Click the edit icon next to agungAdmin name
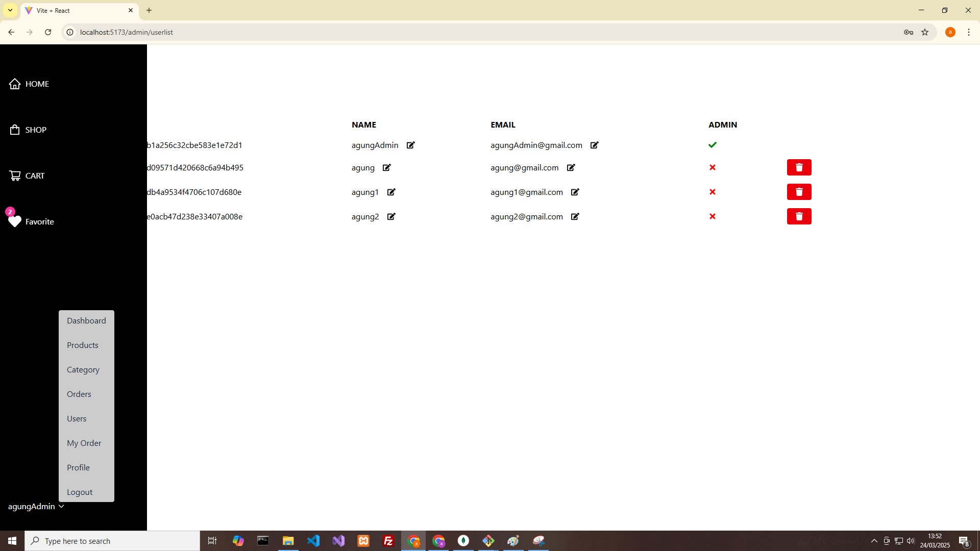Image resolution: width=980 pixels, height=551 pixels. (410, 145)
